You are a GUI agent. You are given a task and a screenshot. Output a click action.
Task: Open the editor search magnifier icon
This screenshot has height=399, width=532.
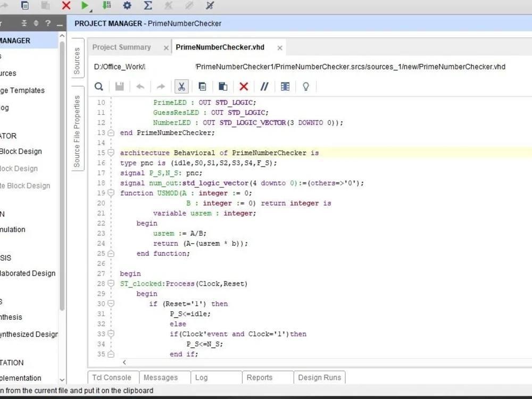click(99, 87)
